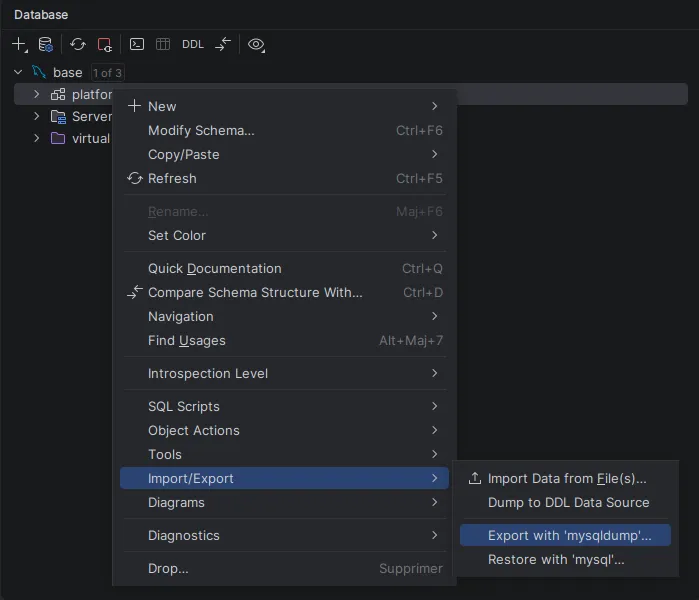Click the Deactivate stop icon

(x=105, y=45)
